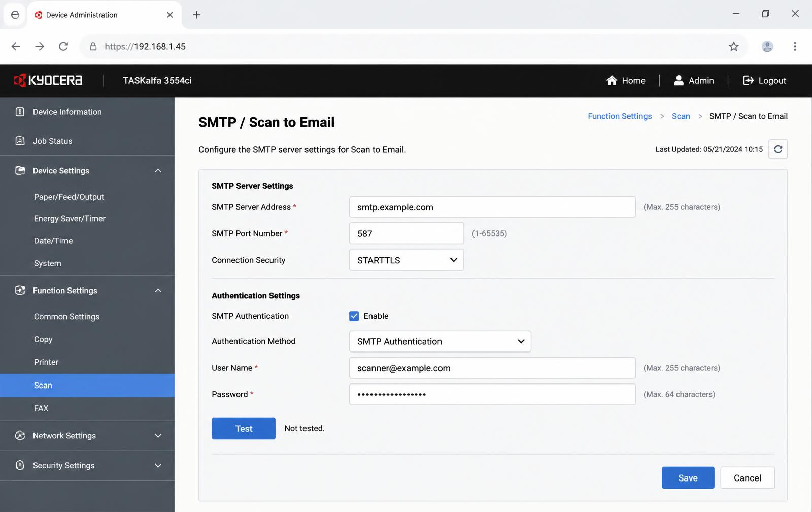Click the Security Settings shield icon
The image size is (812, 512).
click(x=20, y=465)
